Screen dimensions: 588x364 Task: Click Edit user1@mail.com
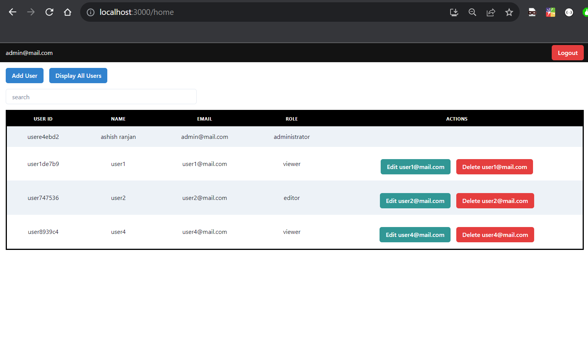pyautogui.click(x=415, y=167)
